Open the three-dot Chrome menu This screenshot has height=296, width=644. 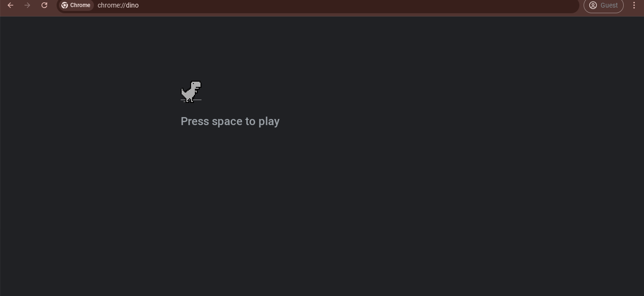pyautogui.click(x=634, y=5)
